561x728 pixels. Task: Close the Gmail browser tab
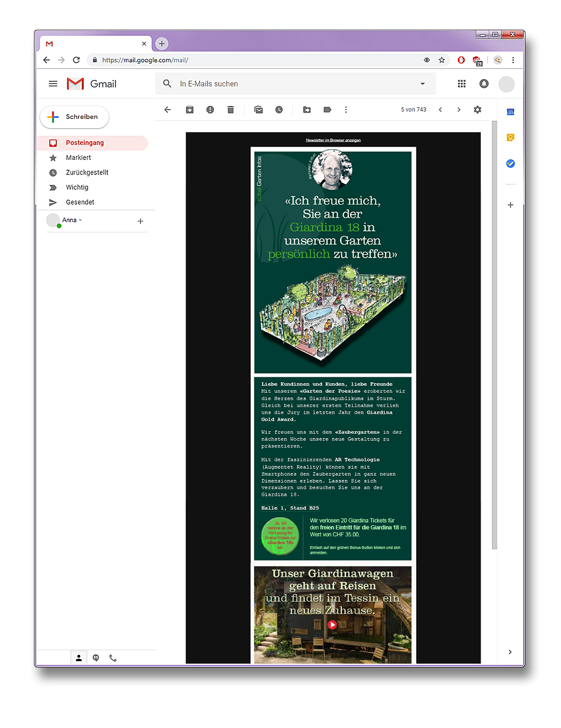[144, 44]
